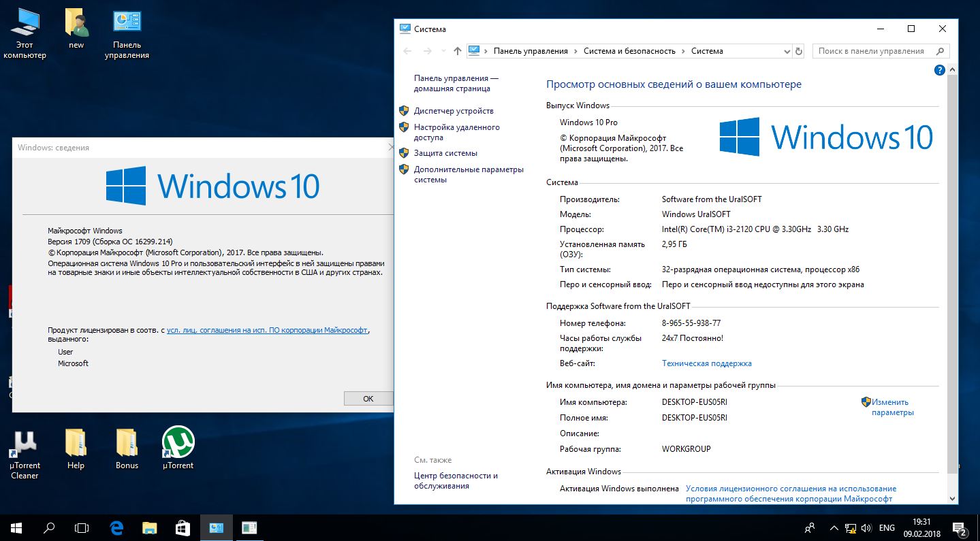
Task: Open the Условия лицензионного соглашения link
Action: pos(791,493)
